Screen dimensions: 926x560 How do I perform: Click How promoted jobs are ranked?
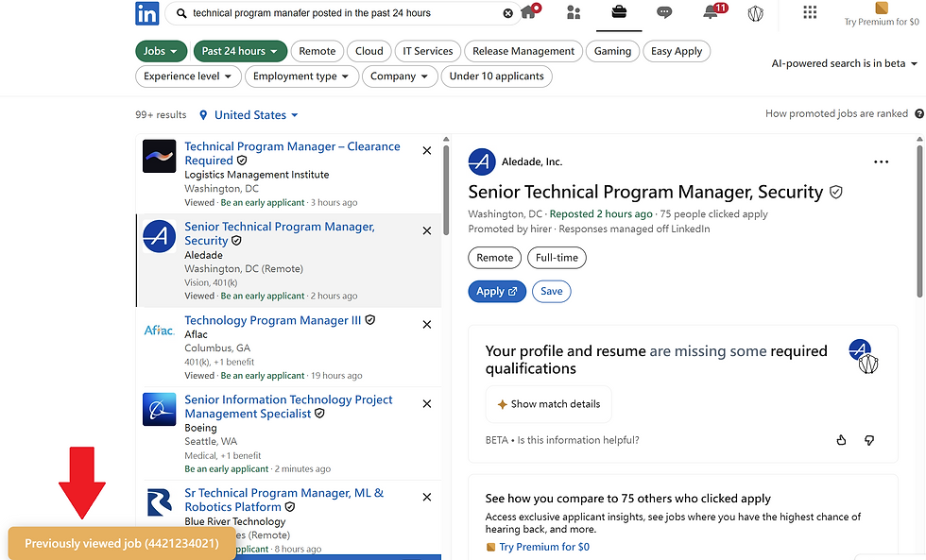(x=836, y=113)
